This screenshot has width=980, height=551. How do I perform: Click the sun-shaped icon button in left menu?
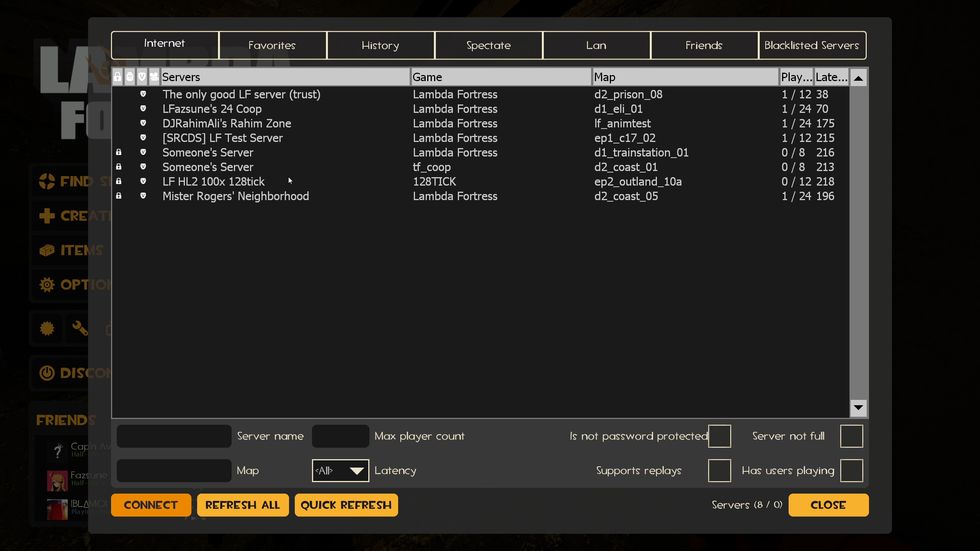coord(47,328)
